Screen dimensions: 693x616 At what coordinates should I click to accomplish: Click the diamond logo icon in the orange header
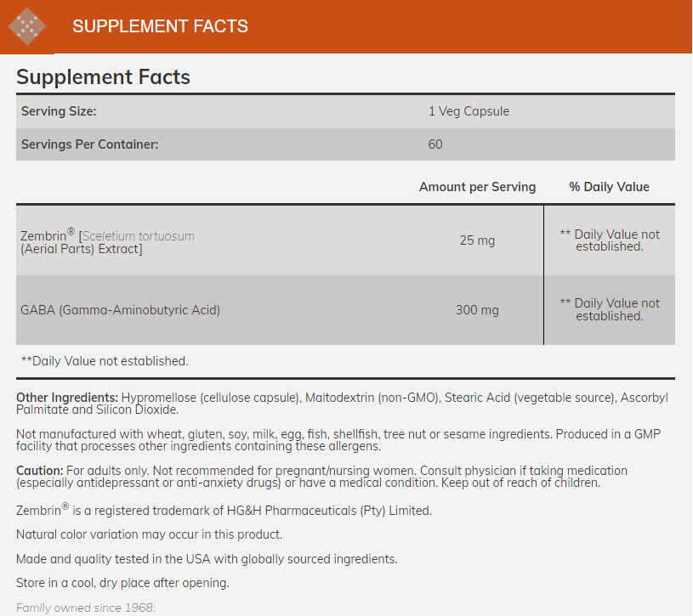coord(27,26)
